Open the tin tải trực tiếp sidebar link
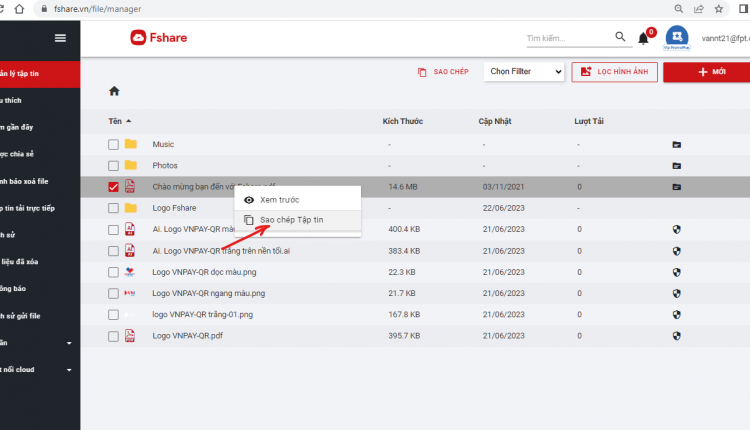This screenshot has width=750, height=430. (40, 208)
